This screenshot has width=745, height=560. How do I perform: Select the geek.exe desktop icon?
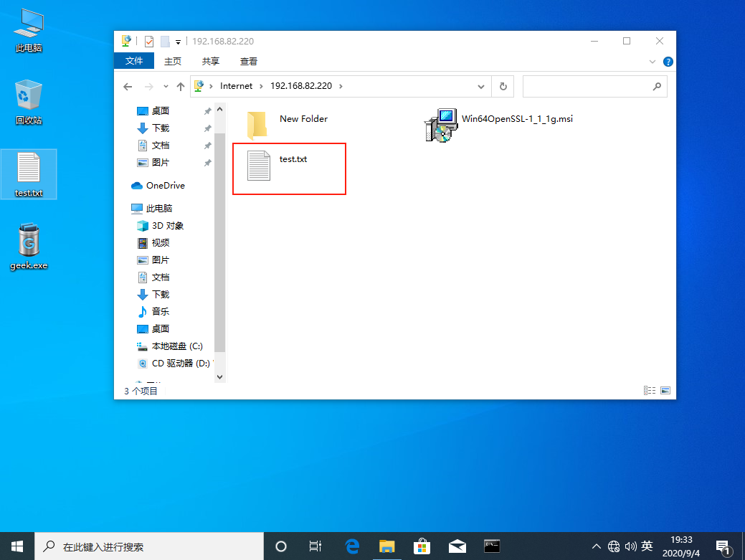click(x=29, y=247)
